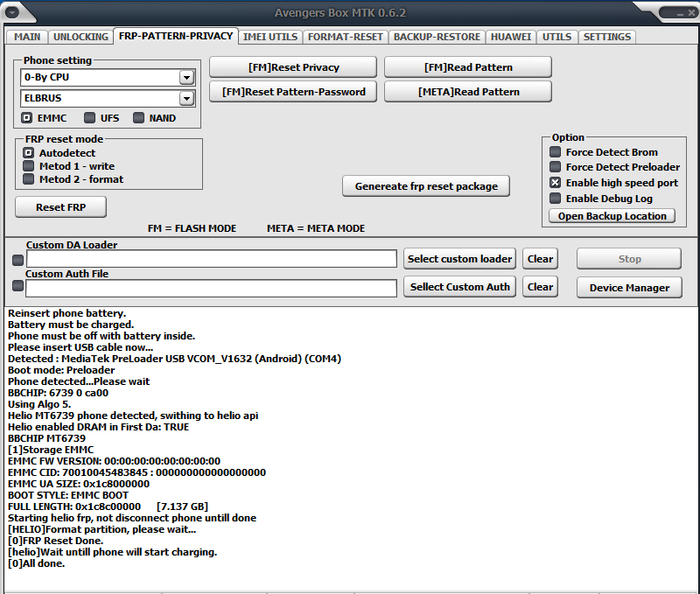
Task: Click log line 'Battery must be charged.'
Action: [71, 325]
